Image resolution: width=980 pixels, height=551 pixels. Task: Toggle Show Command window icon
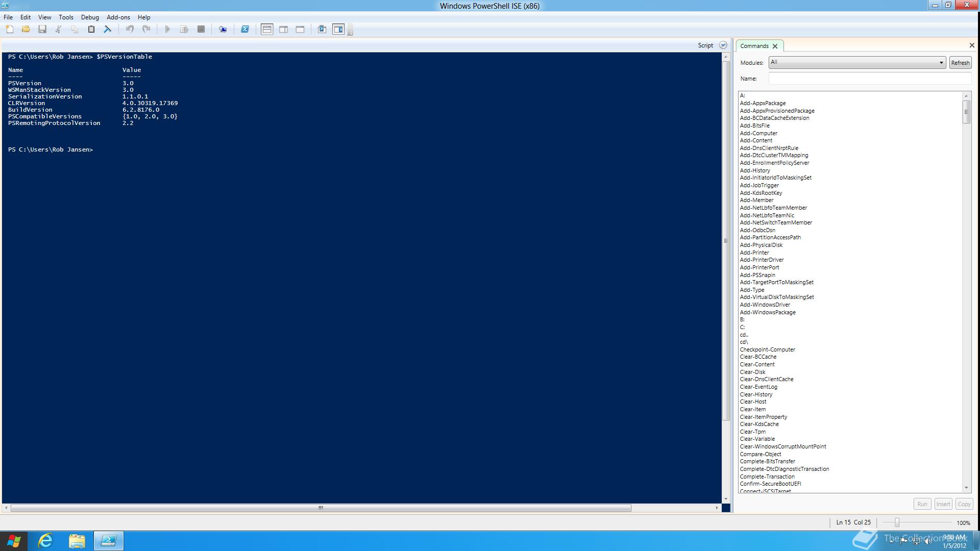pyautogui.click(x=322, y=30)
